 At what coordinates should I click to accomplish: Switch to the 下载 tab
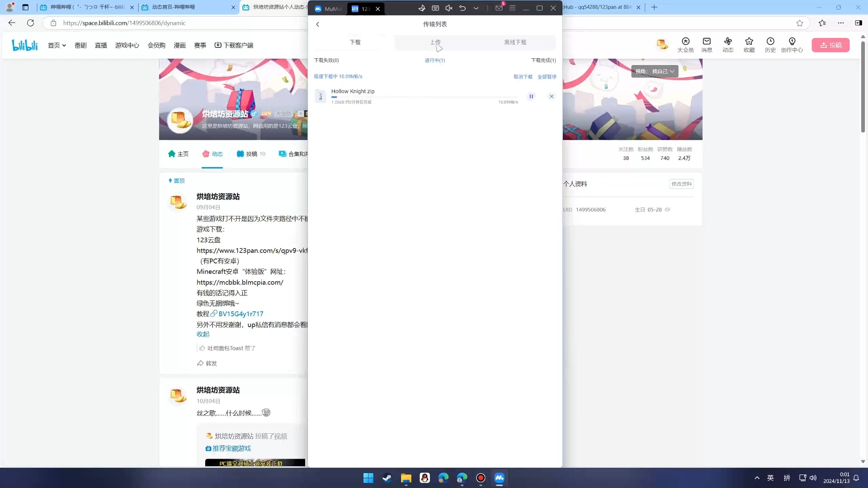click(355, 42)
